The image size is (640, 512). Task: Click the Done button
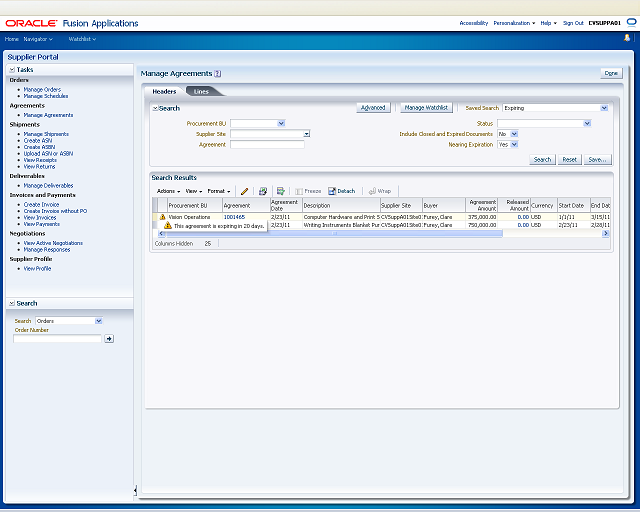tap(611, 73)
